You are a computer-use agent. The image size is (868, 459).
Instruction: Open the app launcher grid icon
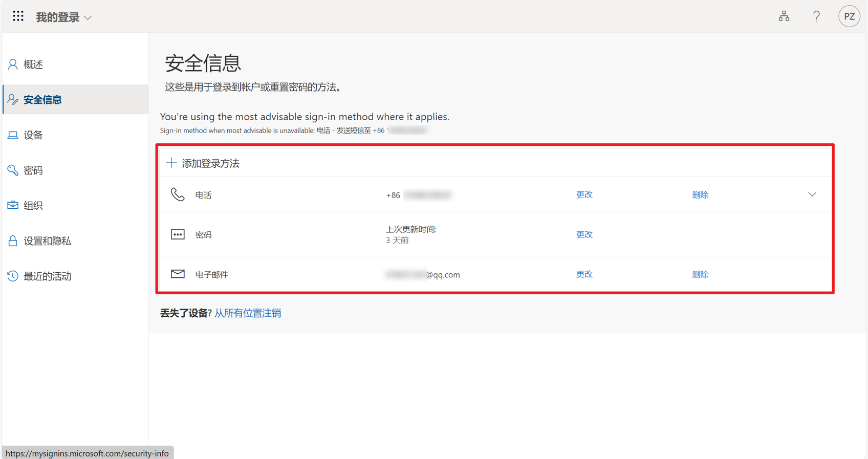[18, 16]
